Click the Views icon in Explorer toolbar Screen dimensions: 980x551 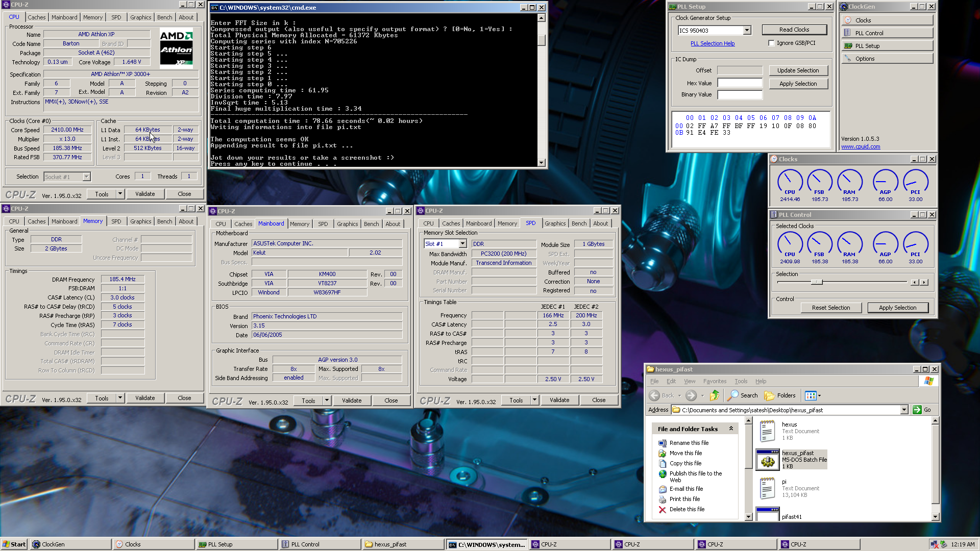coord(810,395)
